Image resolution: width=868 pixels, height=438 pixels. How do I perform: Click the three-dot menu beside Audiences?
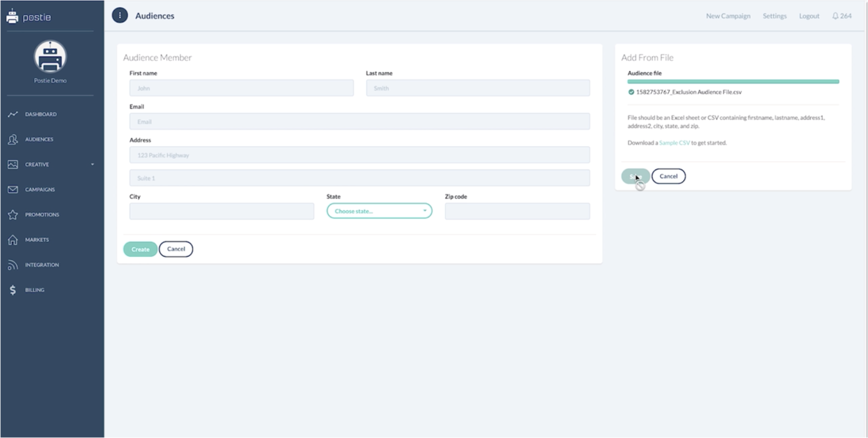pos(120,16)
